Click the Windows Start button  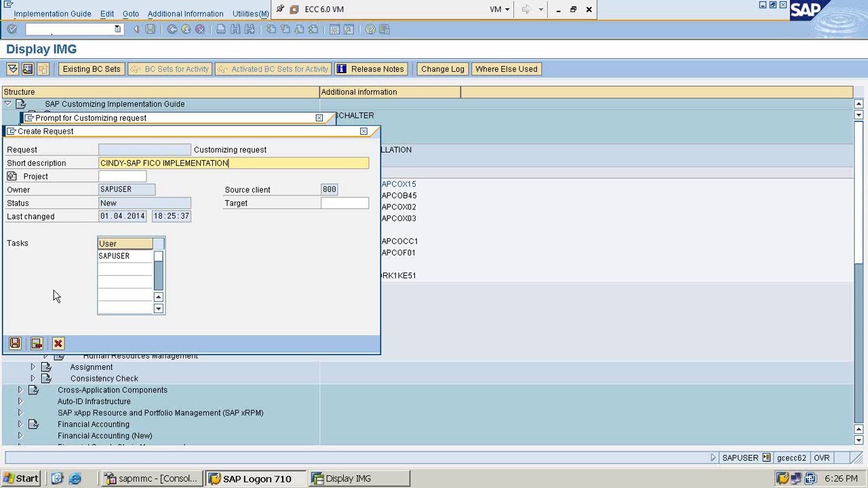coord(21,479)
